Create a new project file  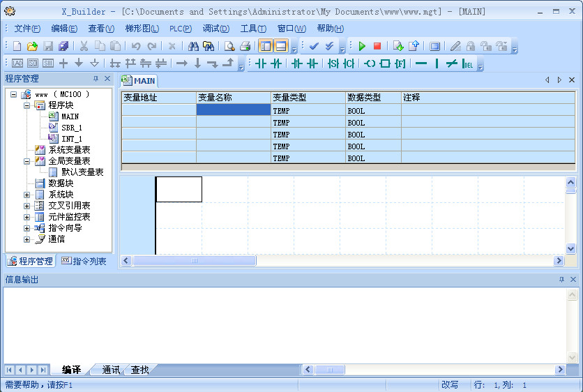[x=17, y=46]
